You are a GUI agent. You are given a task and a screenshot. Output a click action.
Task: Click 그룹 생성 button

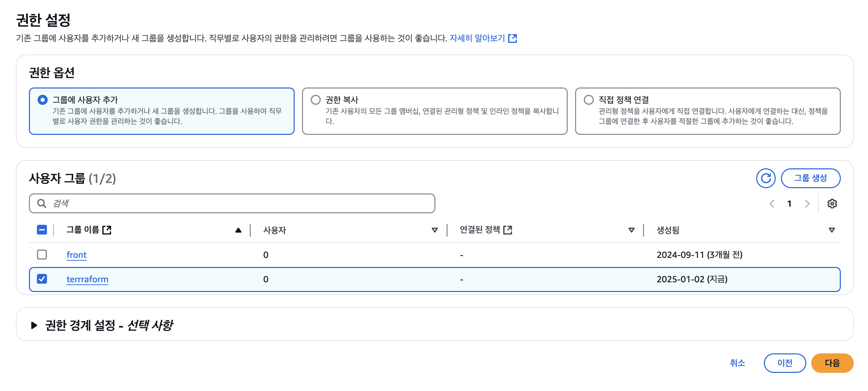(811, 178)
